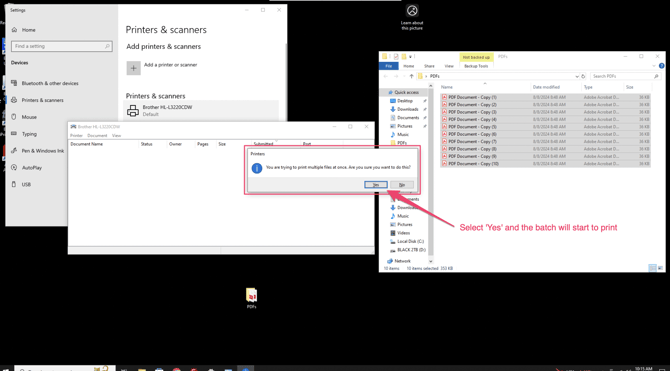Select Printers & scanners in Settings sidebar
670x371 pixels.
pos(42,100)
